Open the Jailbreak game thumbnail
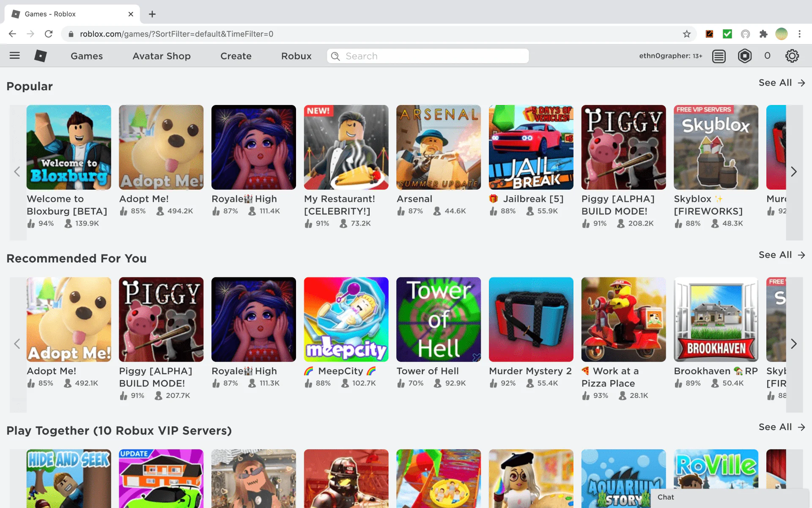The width and height of the screenshot is (812, 508). 531,147
